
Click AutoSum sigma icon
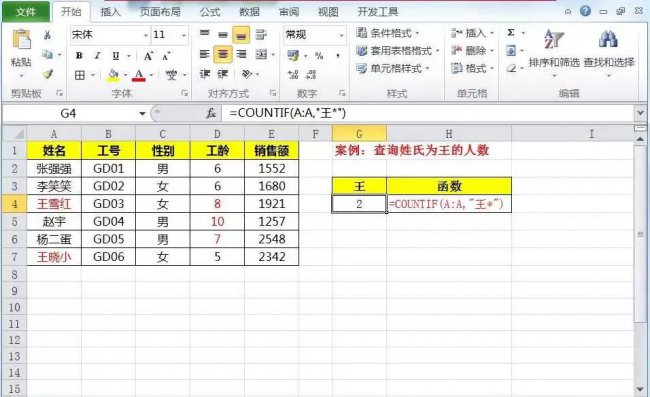coord(511,33)
